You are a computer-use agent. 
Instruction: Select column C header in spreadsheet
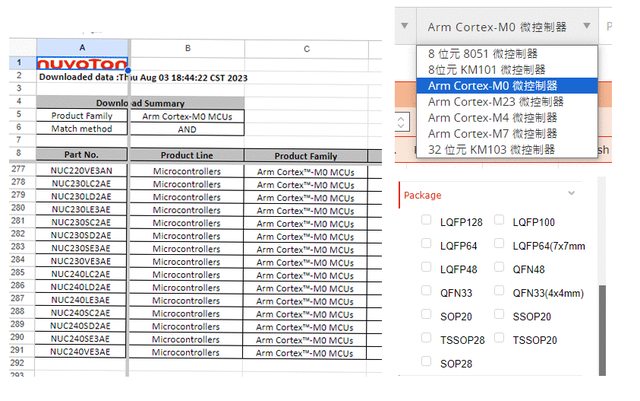point(305,47)
